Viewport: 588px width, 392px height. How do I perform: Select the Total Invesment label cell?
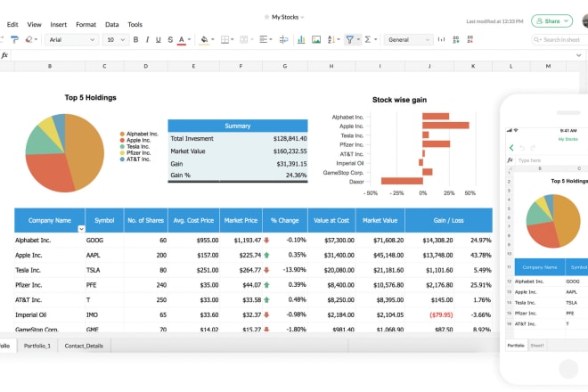[x=192, y=138]
